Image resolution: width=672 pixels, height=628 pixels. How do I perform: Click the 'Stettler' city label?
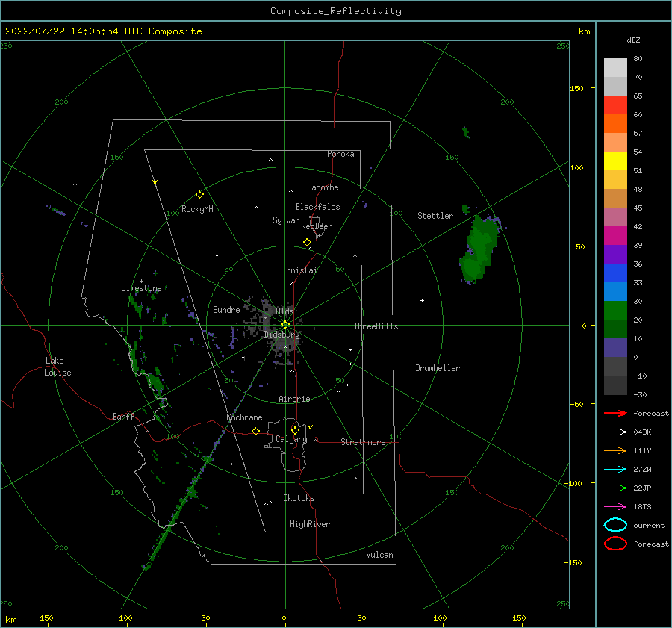tap(435, 216)
